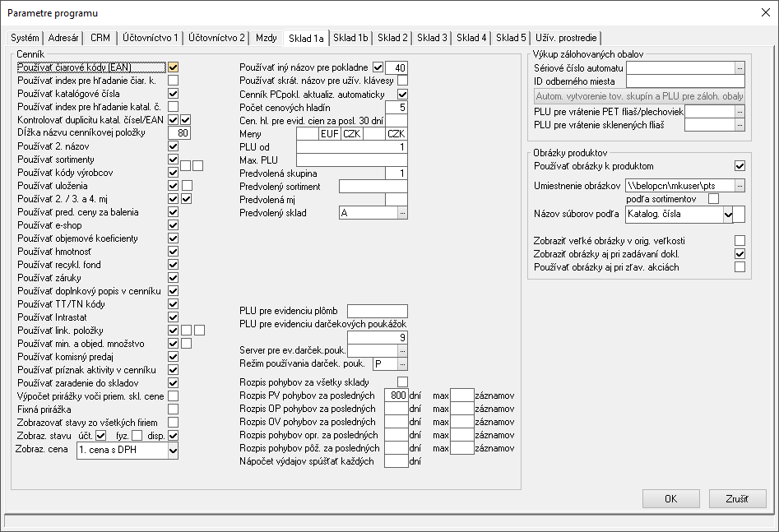Check Zobraziť veľké obrázky v orig. veľkosti

(740, 241)
